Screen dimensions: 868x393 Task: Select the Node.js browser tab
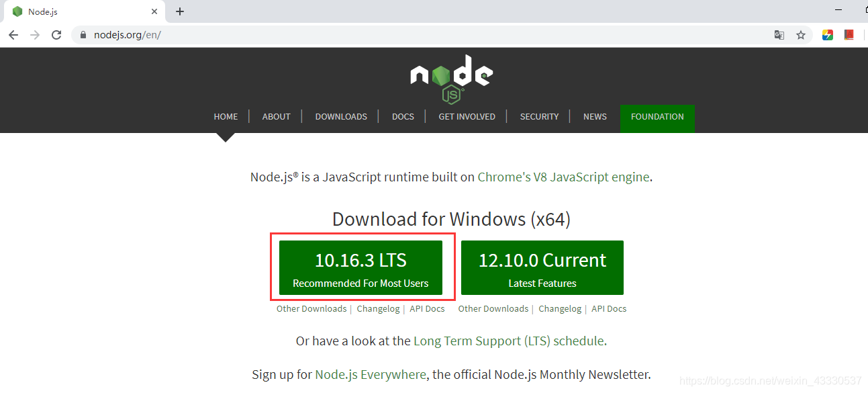pos(83,11)
